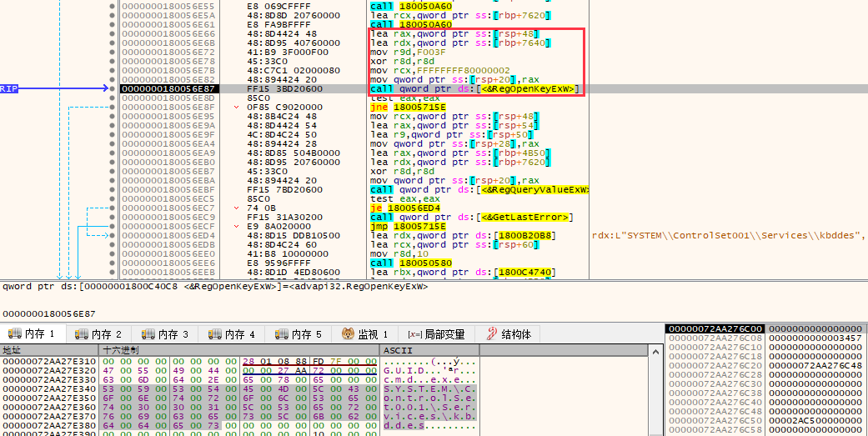Open the 内存 4 dump tab
This screenshot has height=436, width=868.
pyautogui.click(x=232, y=334)
